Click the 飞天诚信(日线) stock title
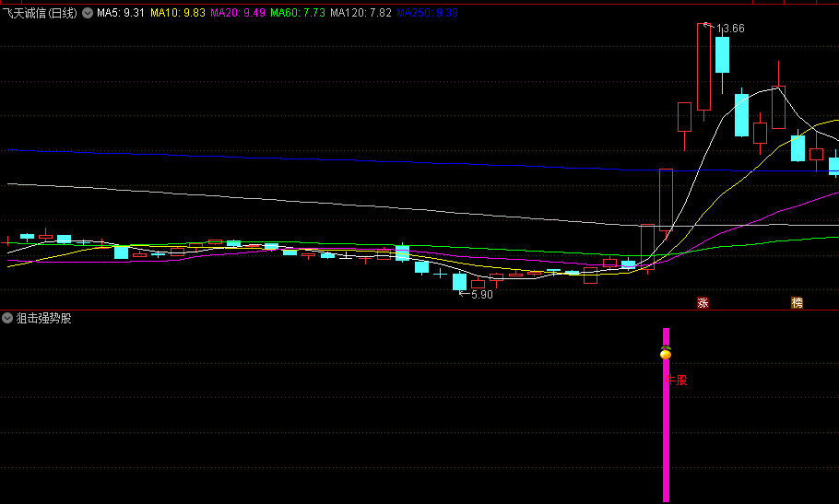The width and height of the screenshot is (839, 504). [41, 13]
